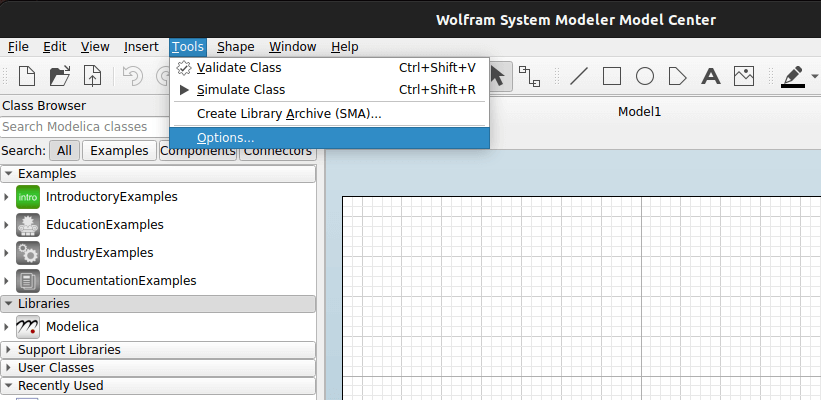
Task: Select the DocumentationExamples label
Action: pyautogui.click(x=121, y=281)
